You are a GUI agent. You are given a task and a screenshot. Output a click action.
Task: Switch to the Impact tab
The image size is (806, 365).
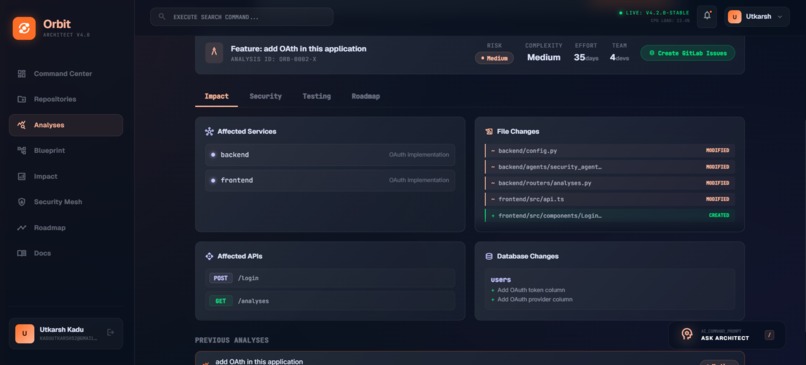(216, 97)
